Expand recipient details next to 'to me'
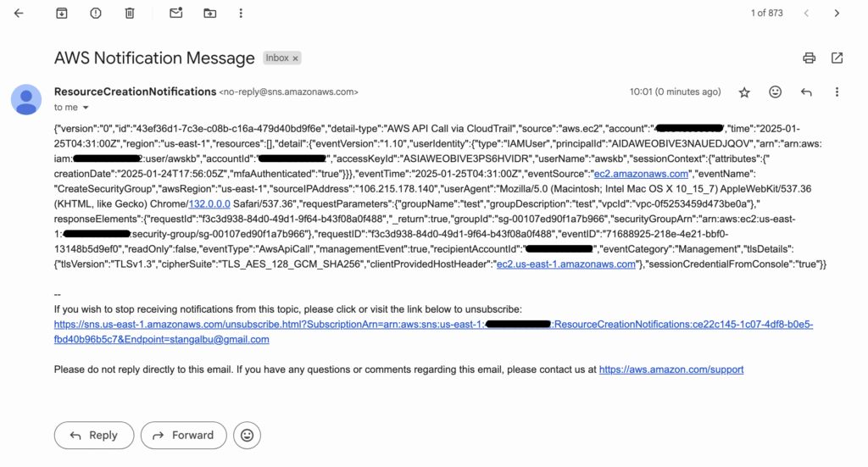 click(86, 108)
